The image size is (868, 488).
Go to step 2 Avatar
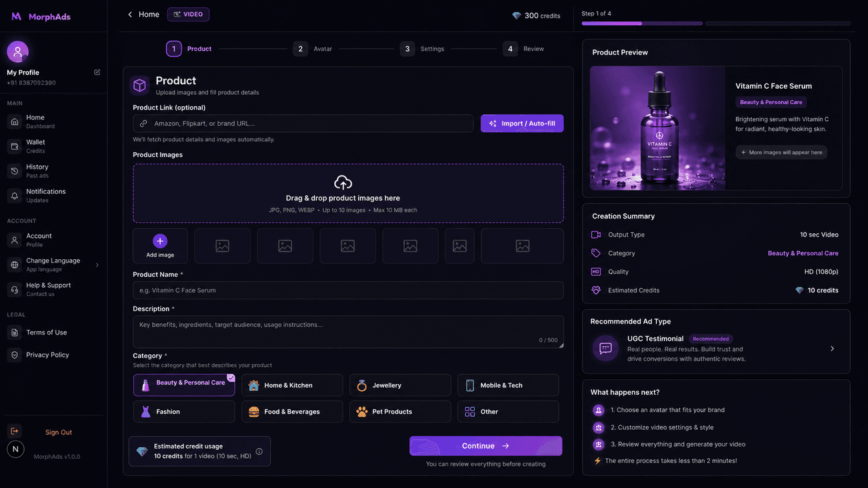click(x=312, y=49)
